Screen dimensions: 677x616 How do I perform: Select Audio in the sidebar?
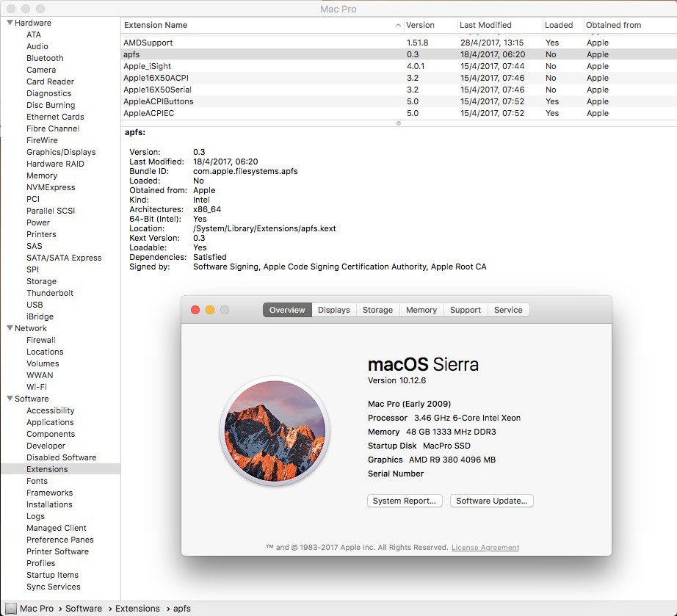pos(37,46)
